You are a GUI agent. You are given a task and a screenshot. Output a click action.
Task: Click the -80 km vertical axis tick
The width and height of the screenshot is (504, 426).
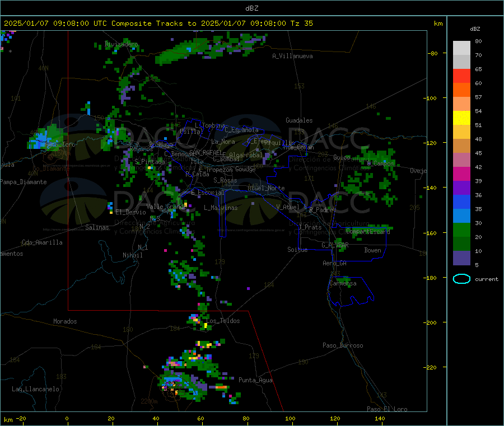click(x=433, y=53)
